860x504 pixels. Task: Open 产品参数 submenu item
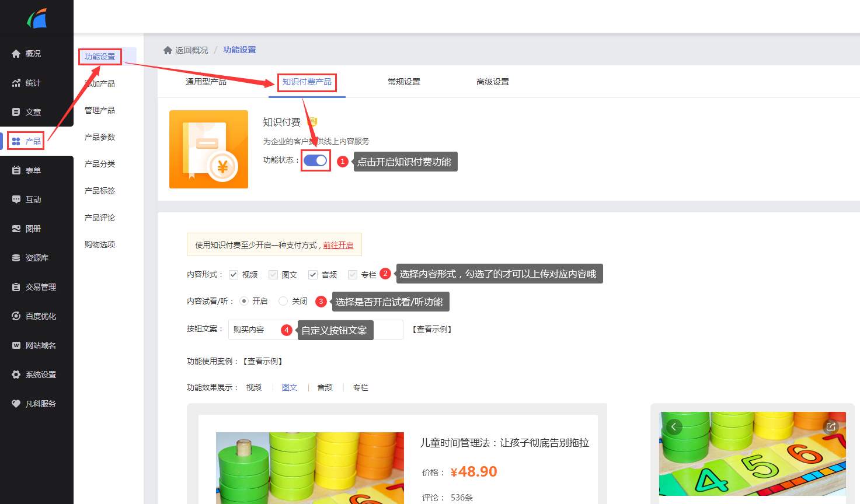point(100,137)
